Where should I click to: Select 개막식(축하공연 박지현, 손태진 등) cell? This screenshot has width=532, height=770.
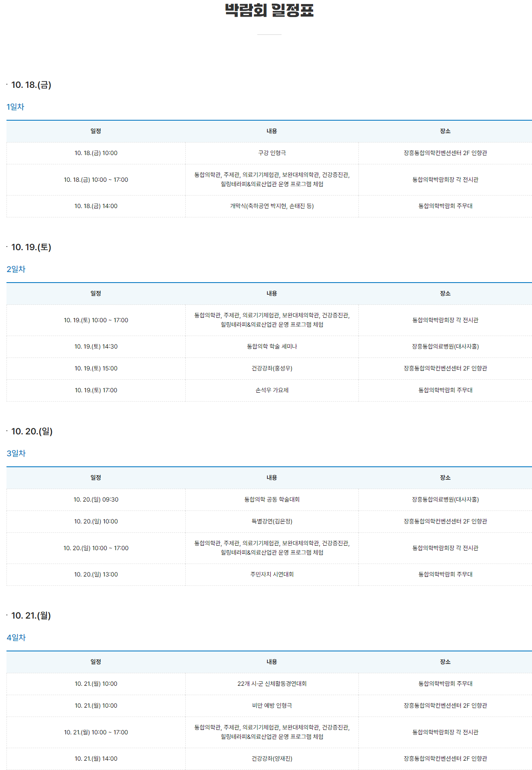[272, 206]
